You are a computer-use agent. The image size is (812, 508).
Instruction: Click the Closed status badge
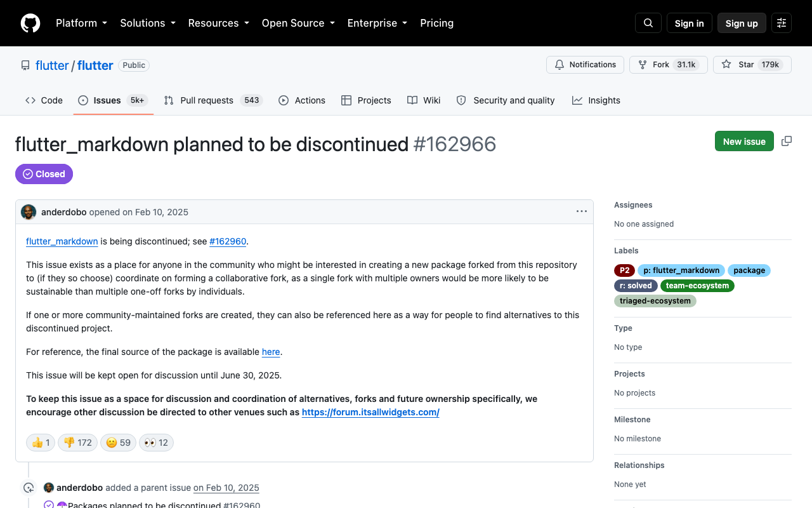(44, 174)
